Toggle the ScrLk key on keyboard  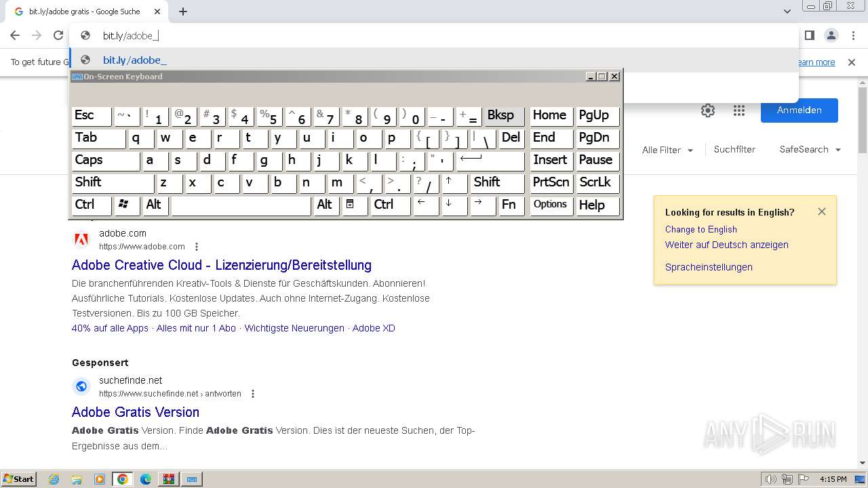(x=597, y=182)
